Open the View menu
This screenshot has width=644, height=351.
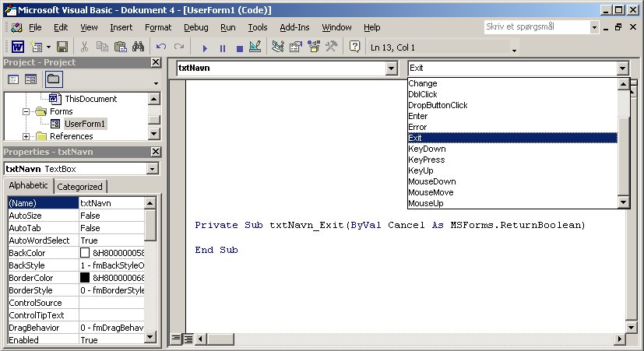89,27
